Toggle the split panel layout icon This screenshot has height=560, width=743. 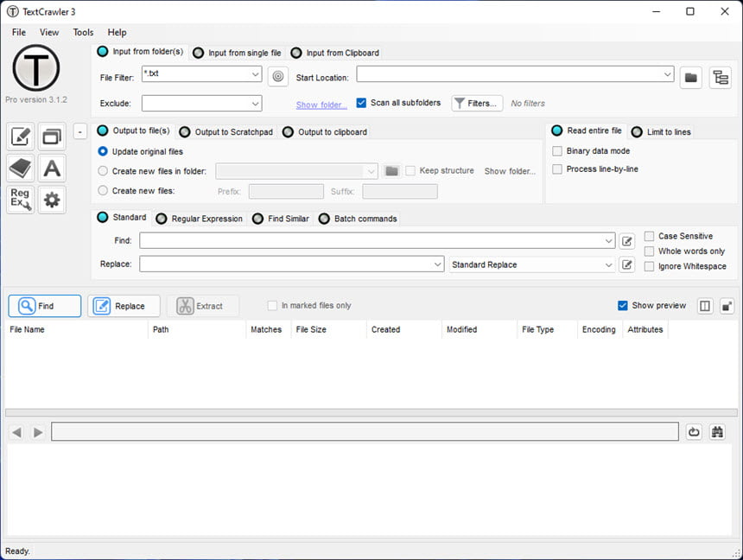coord(705,306)
